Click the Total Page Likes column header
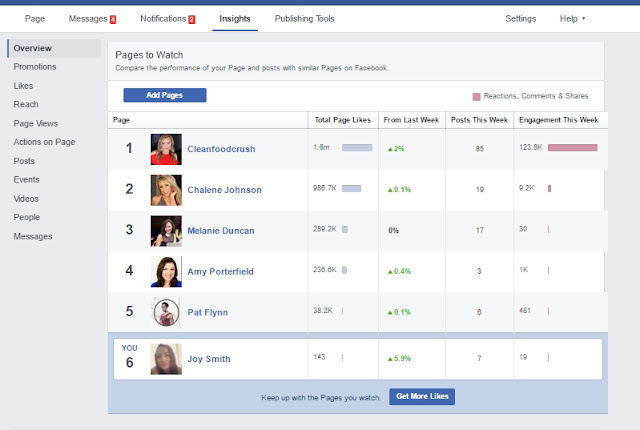Image resolution: width=640 pixels, height=430 pixels. 342,120
